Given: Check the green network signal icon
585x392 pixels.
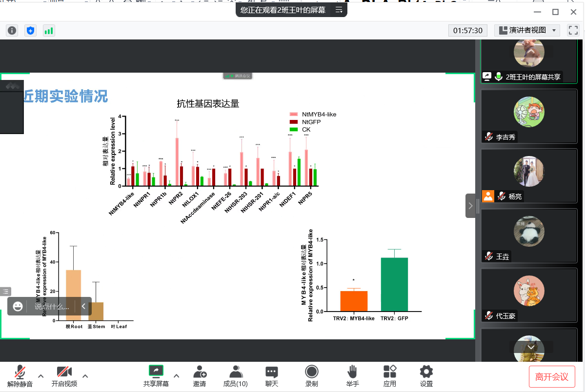Looking at the screenshot, I should pyautogui.click(x=49, y=30).
